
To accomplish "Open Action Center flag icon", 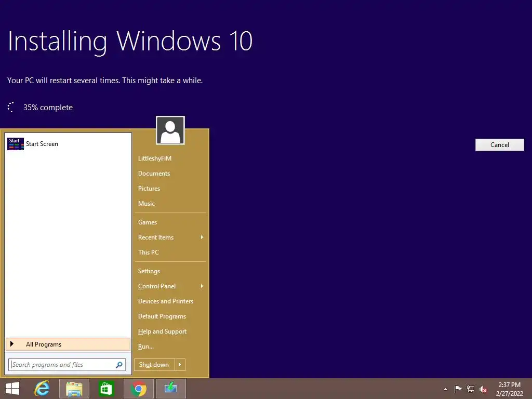I will 458,389.
